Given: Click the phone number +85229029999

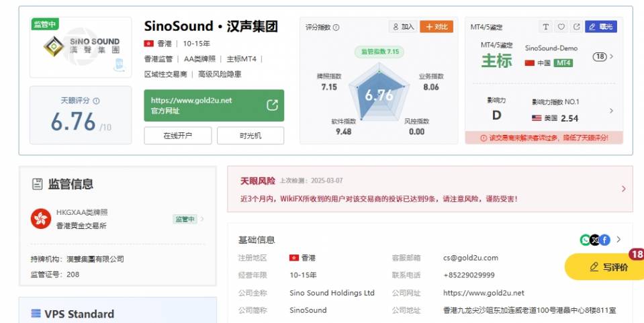Looking at the screenshot, I should 469,275.
